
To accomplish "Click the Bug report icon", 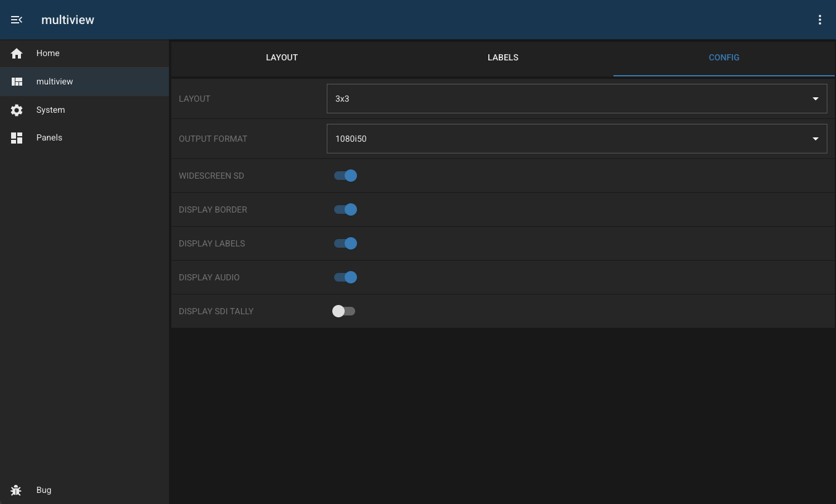I will [16, 490].
